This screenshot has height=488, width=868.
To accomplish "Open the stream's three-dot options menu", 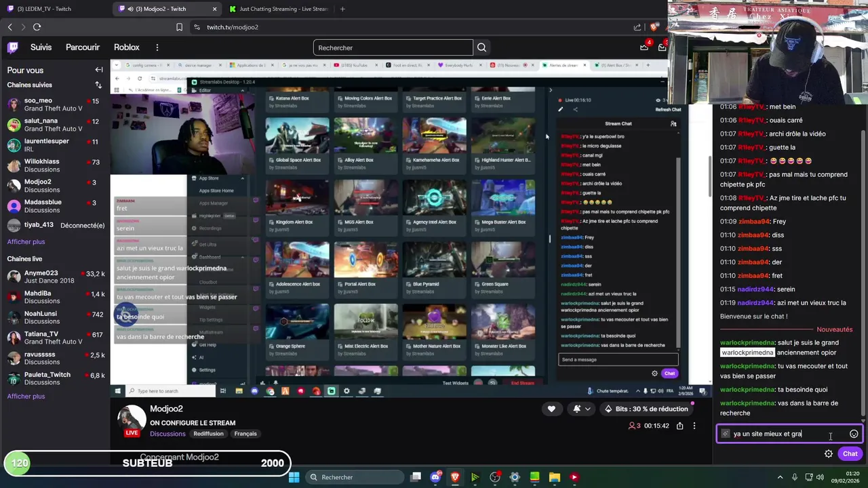I will tap(694, 426).
